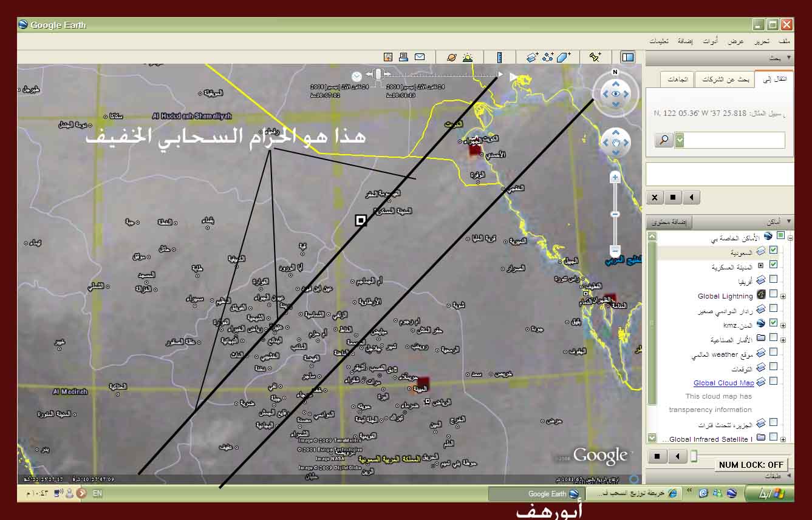The image size is (812, 520).
Task: Click the zoom out minus button
Action: [x=615, y=250]
